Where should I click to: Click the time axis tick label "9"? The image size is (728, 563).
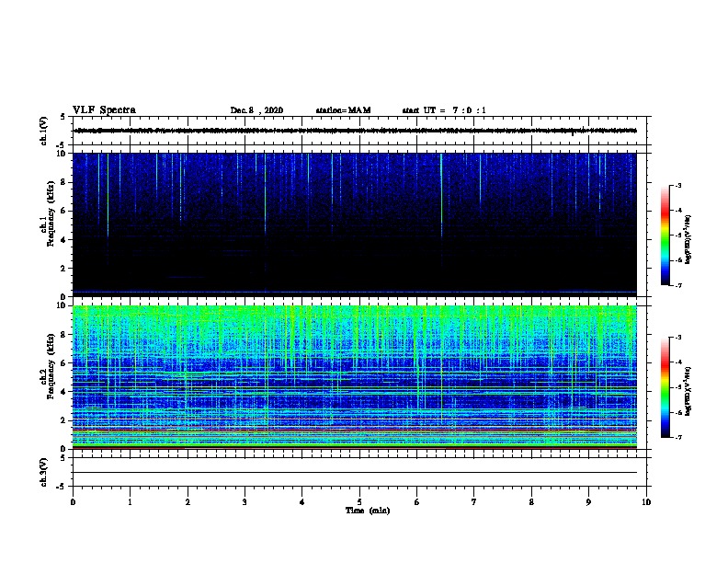[588, 502]
